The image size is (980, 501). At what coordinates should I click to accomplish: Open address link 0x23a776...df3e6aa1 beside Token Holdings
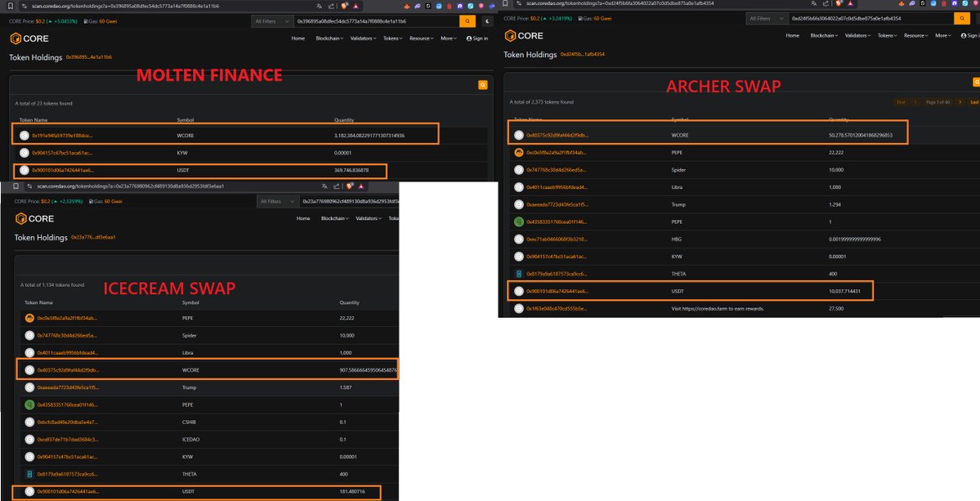point(93,237)
